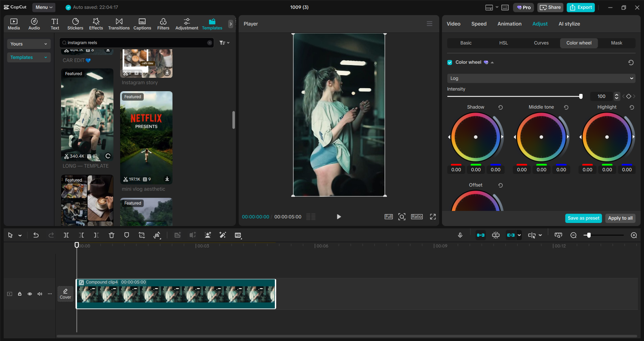Open the Log color space dropdown
644x341 pixels.
click(x=541, y=78)
